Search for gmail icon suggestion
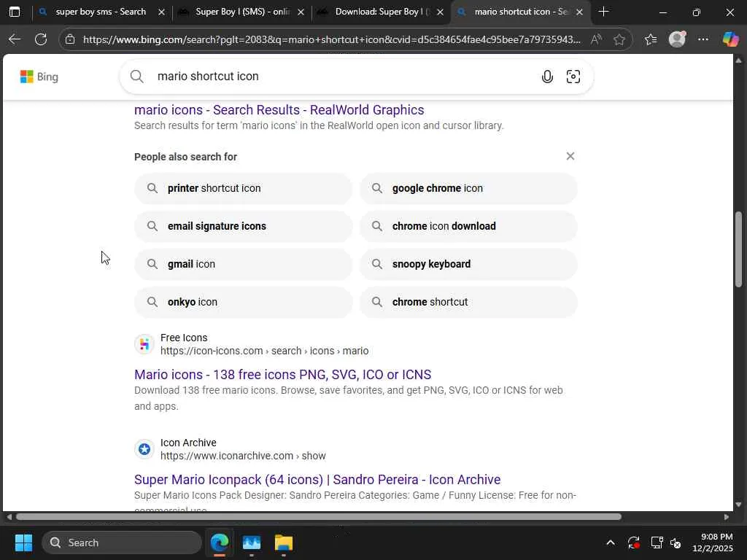 click(x=244, y=264)
